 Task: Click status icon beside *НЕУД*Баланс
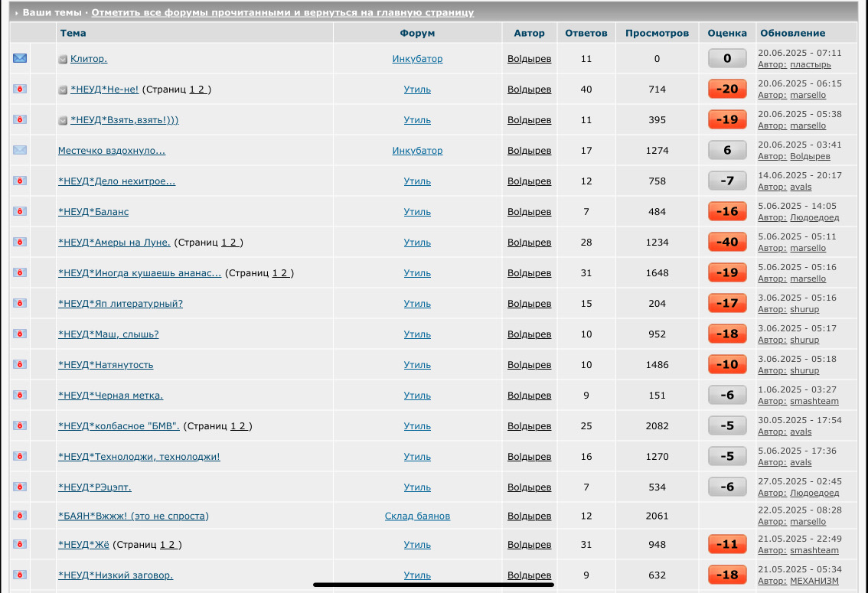(20, 211)
